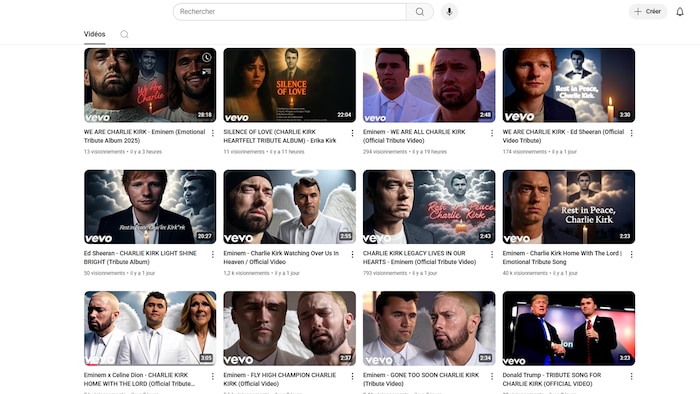Open title 'Eminem x Celine Dion - CHARLIE KIRK'
The height and width of the screenshot is (394, 700).
pyautogui.click(x=139, y=379)
